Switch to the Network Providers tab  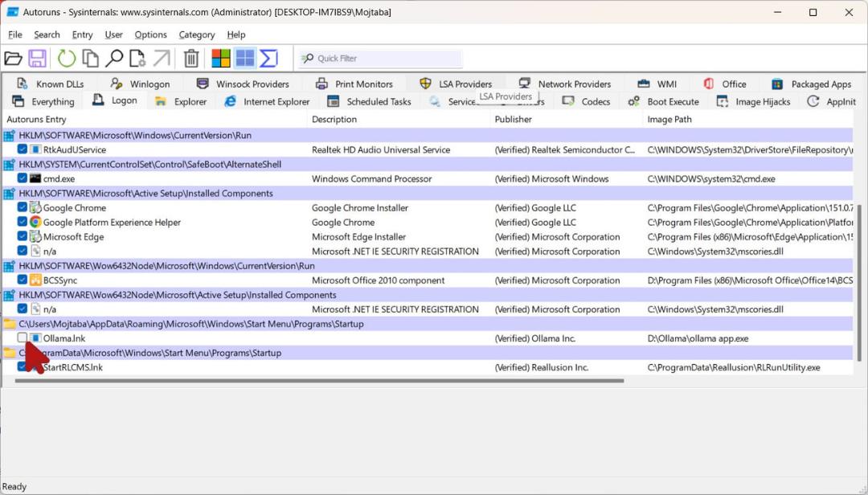coord(565,84)
